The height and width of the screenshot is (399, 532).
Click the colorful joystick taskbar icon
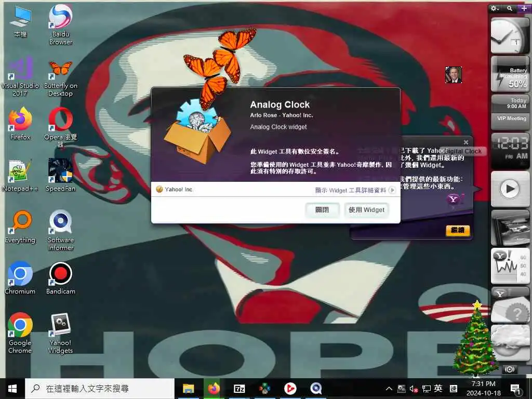pyautogui.click(x=264, y=389)
